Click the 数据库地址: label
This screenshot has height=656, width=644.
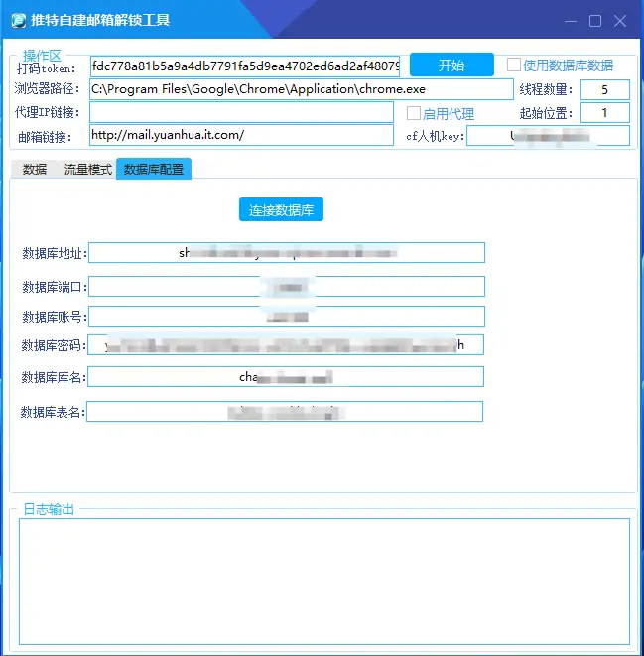click(55, 253)
